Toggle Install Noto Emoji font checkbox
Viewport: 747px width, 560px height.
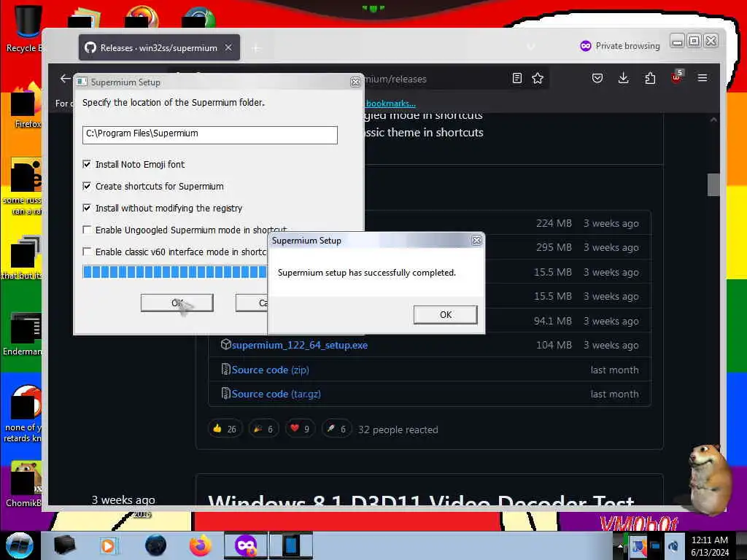click(87, 164)
